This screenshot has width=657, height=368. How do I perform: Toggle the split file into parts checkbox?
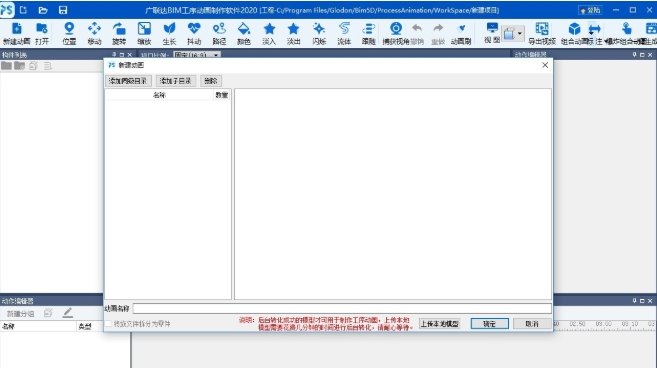point(109,324)
